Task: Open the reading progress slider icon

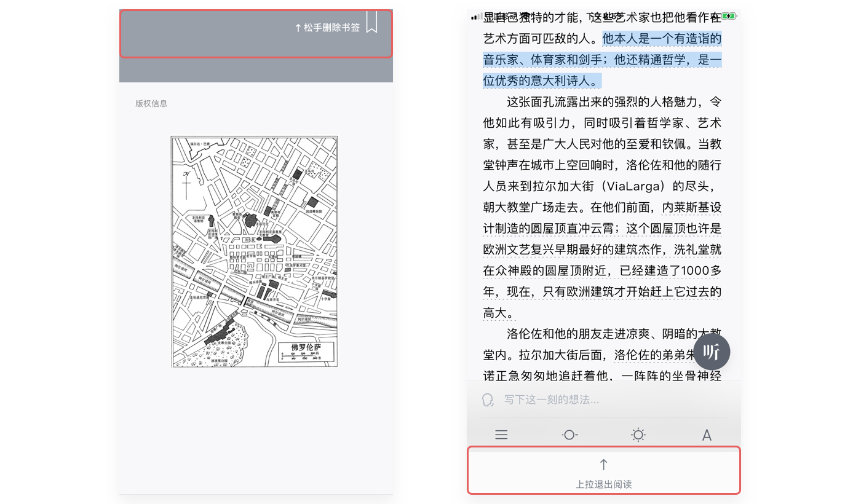Action: tap(569, 435)
